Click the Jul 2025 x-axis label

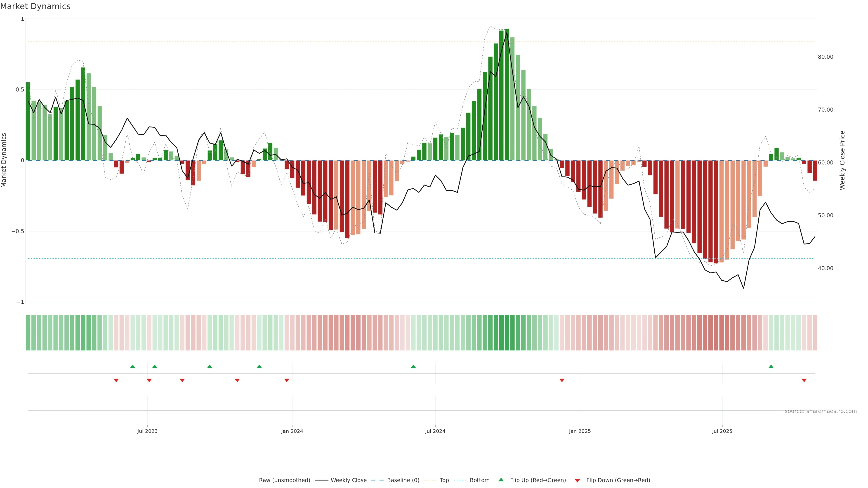[x=722, y=431]
